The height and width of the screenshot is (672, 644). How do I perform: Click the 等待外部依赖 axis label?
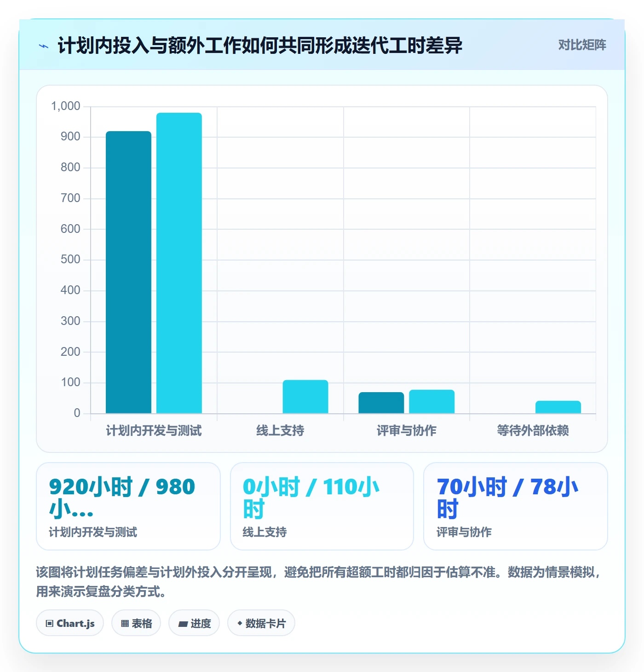coord(533,431)
